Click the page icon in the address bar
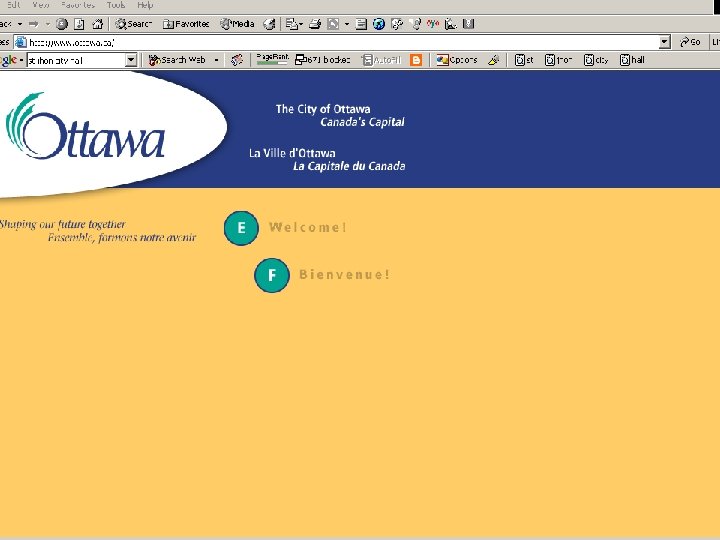This screenshot has height=540, width=720. [21, 43]
